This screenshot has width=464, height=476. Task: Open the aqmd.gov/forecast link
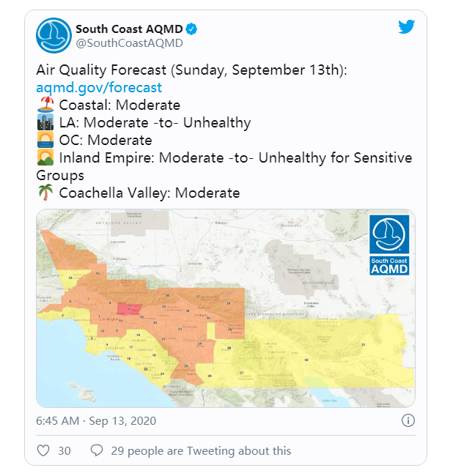[x=99, y=88]
